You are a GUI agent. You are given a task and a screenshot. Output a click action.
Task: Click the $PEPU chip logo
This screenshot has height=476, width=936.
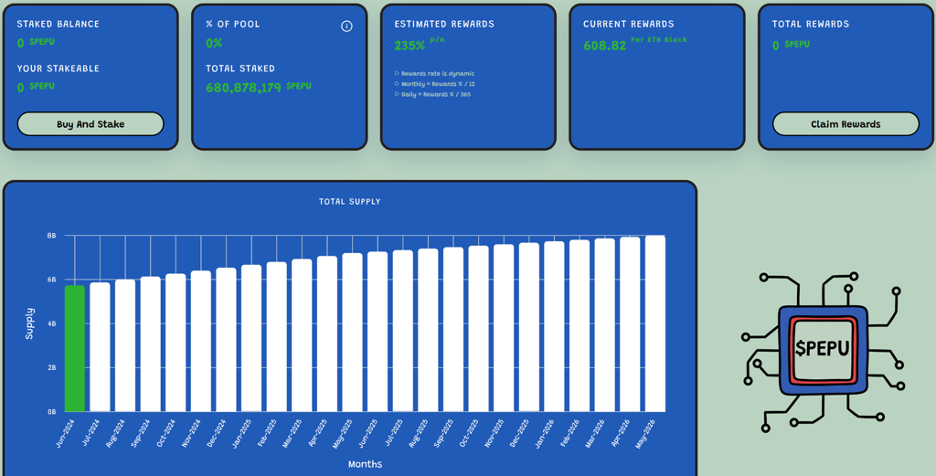tap(822, 348)
